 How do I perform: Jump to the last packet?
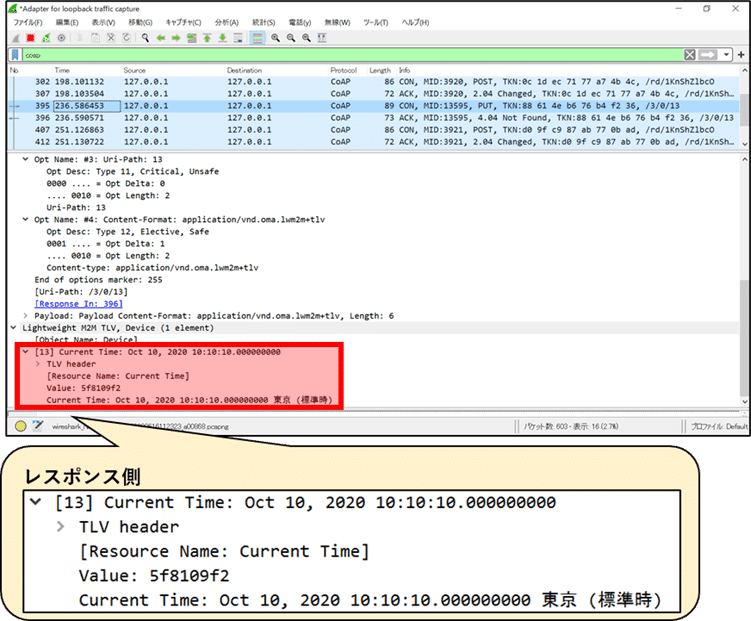pyautogui.click(x=222, y=38)
